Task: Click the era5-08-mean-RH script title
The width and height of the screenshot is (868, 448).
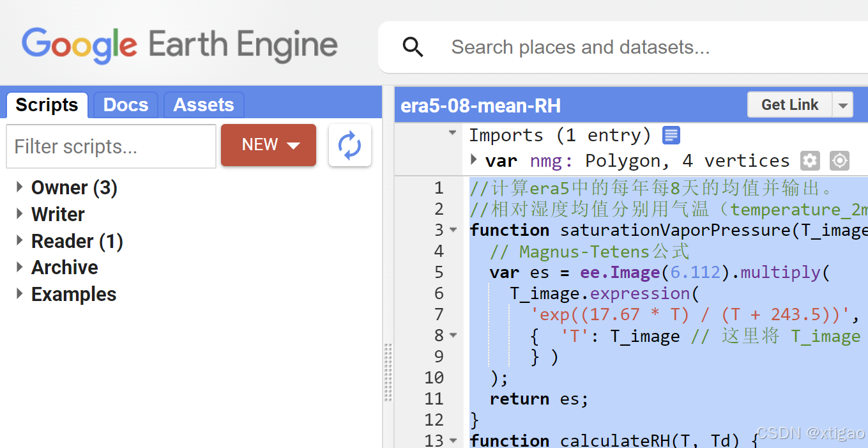Action: 480,106
